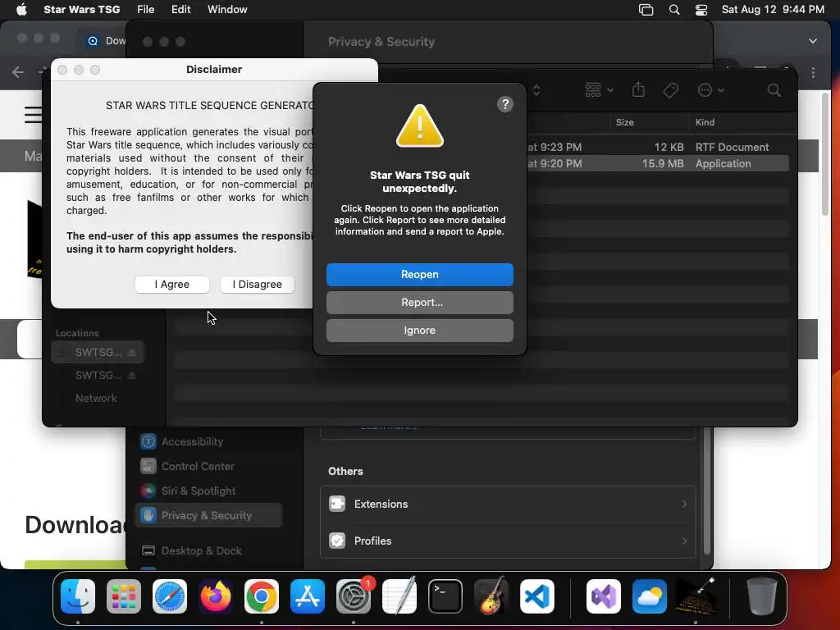This screenshot has width=840, height=630.
Task: Click the Learn more link in Settings
Action: pyautogui.click(x=388, y=427)
